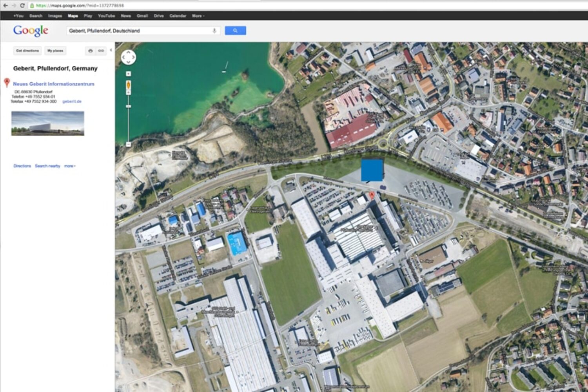Click the zoom slider handle
This screenshot has height=392, width=588.
(x=128, y=106)
